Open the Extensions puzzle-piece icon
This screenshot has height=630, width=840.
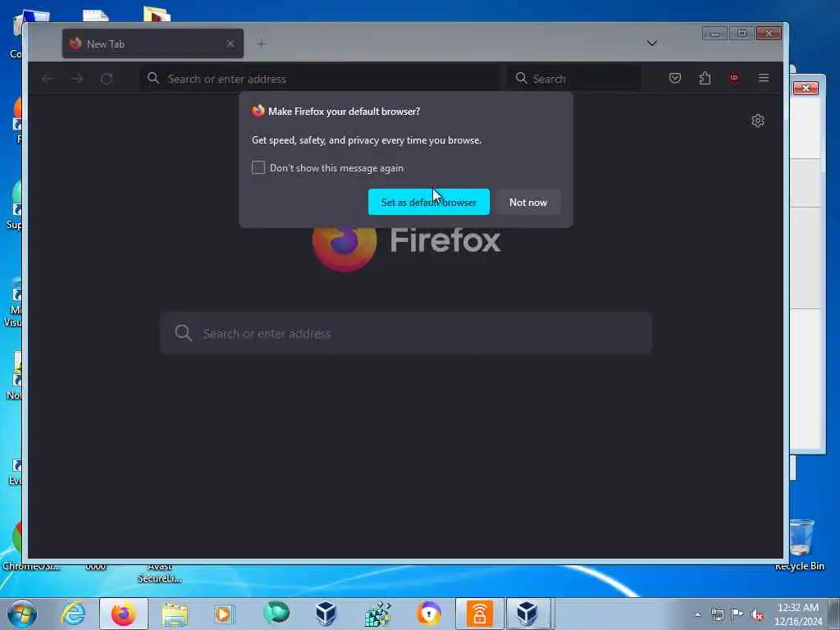click(705, 78)
